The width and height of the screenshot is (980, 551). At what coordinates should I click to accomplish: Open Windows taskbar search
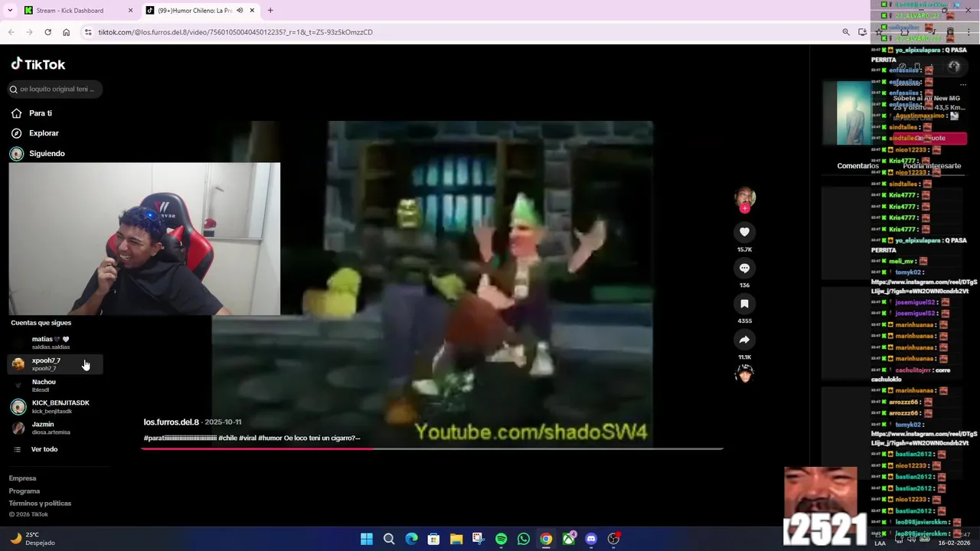[389, 539]
